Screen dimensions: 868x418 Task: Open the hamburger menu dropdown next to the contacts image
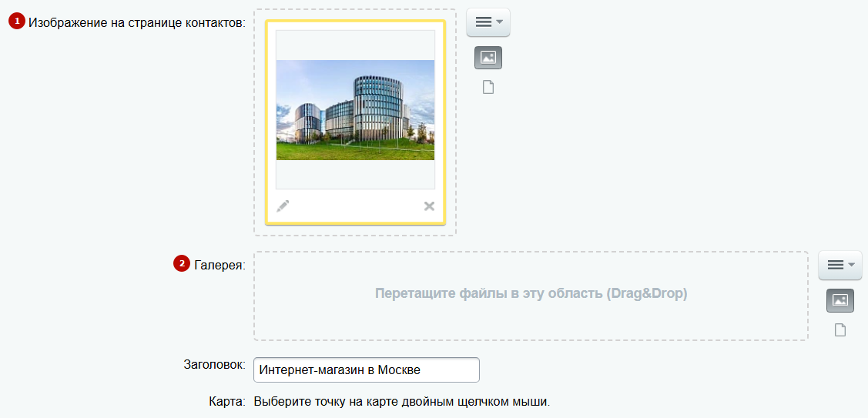488,22
